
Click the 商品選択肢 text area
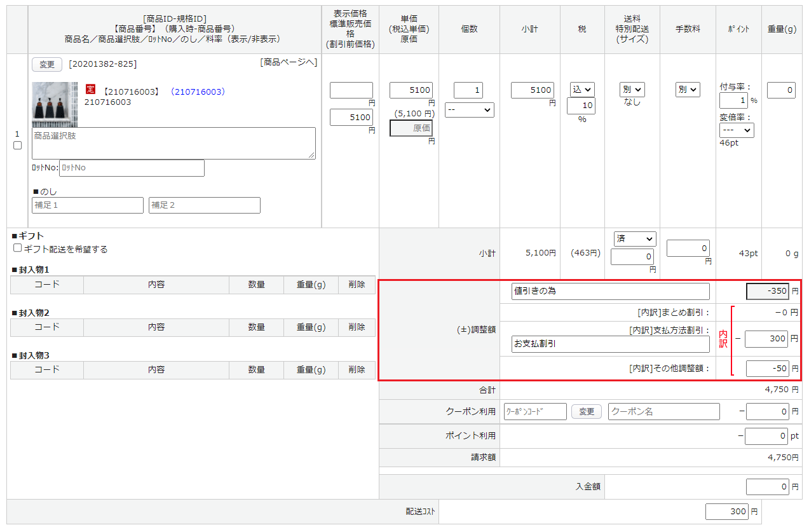(x=173, y=143)
